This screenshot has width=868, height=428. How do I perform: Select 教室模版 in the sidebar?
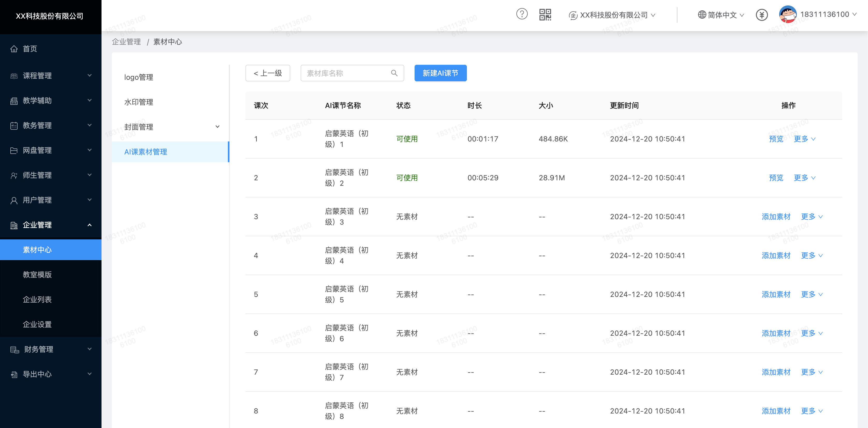click(37, 275)
